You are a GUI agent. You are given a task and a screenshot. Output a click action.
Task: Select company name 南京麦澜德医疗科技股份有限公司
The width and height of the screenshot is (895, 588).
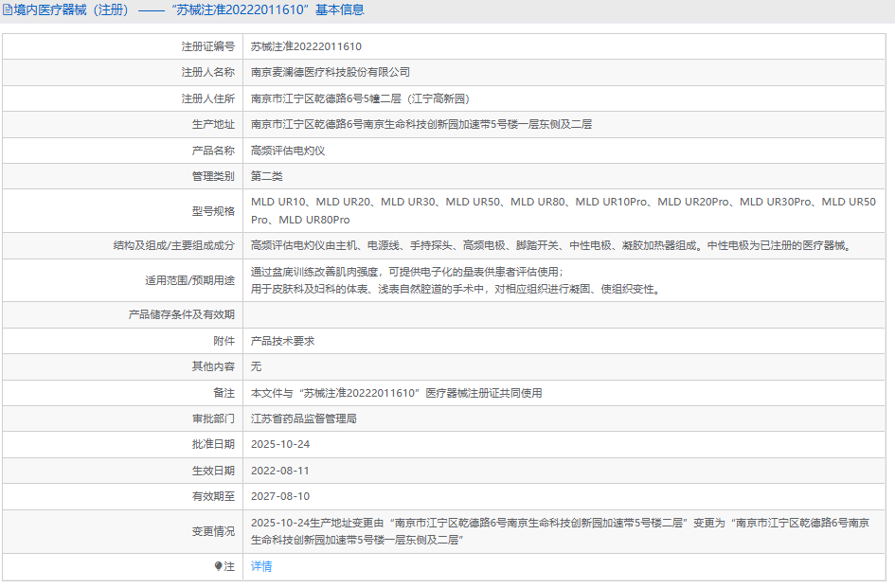tap(331, 73)
